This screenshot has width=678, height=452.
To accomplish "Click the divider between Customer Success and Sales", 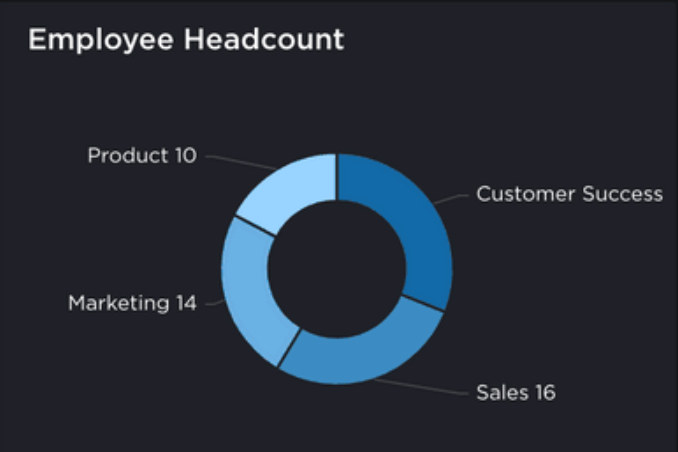I will 424,303.
